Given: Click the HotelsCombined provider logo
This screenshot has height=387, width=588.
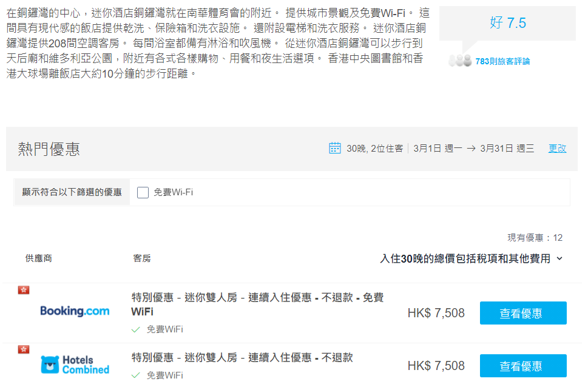Looking at the screenshot, I should point(75,365).
